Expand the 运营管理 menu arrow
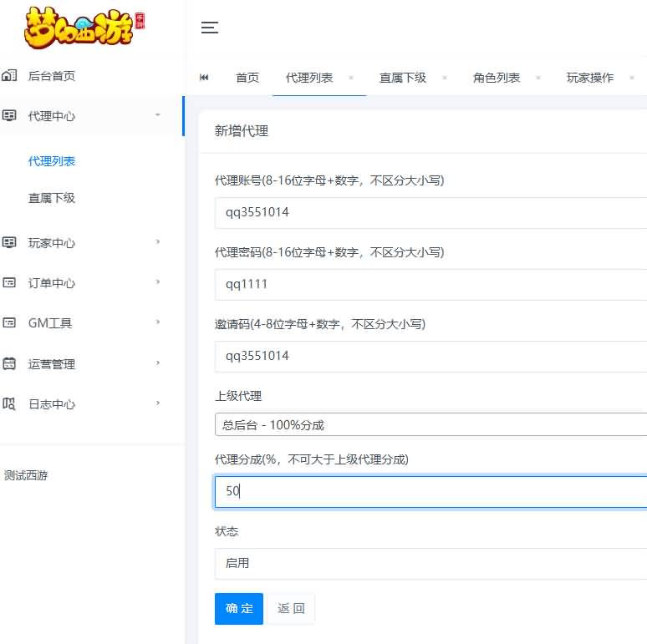Screen dimensions: 647x644 click(158, 363)
